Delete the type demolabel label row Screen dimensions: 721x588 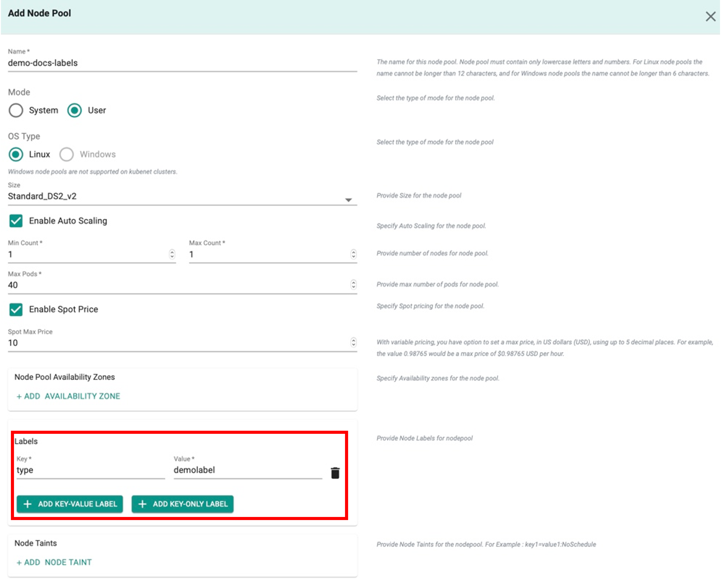335,473
